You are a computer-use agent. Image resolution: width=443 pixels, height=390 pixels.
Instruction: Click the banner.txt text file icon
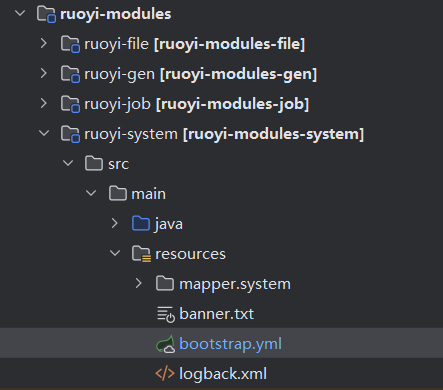[x=166, y=314]
